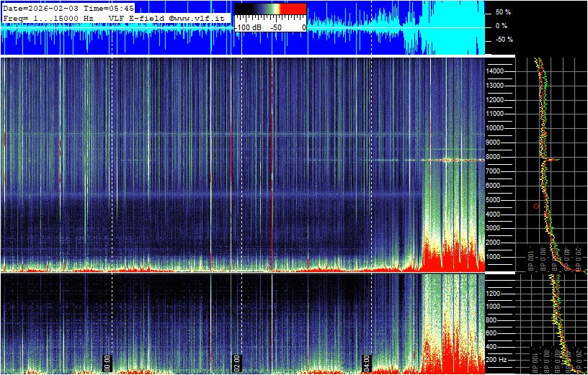Click the 200 Hz axis label

pos(499,358)
